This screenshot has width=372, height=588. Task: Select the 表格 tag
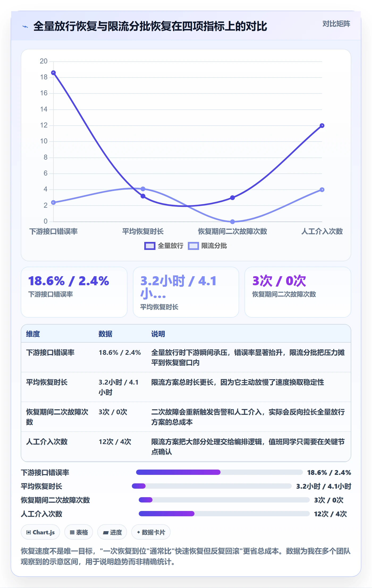coord(79,532)
